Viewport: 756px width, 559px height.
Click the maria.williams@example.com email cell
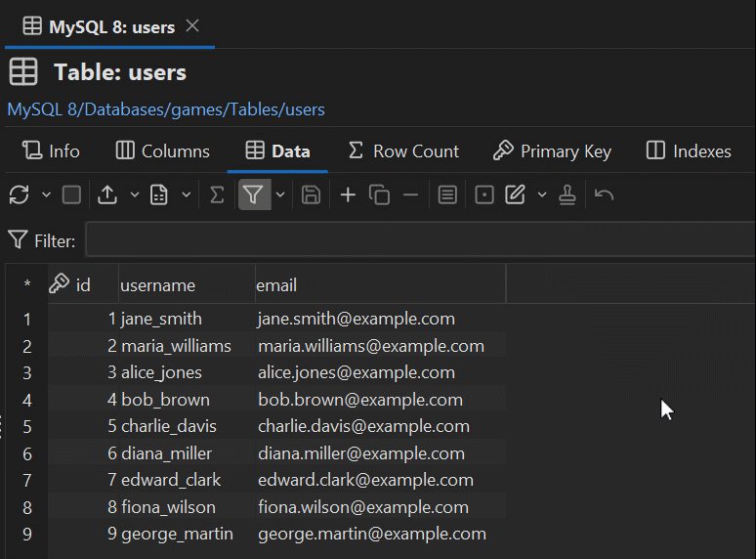pos(380,346)
